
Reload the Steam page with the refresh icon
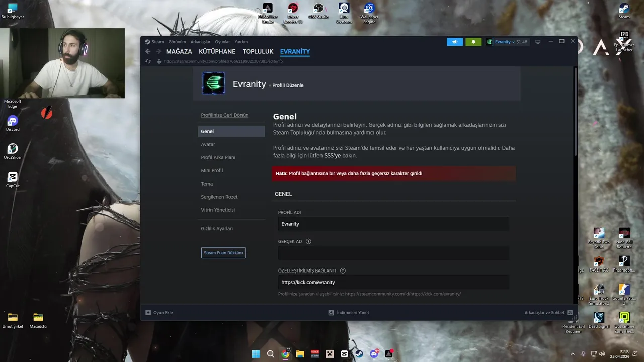pyautogui.click(x=148, y=61)
